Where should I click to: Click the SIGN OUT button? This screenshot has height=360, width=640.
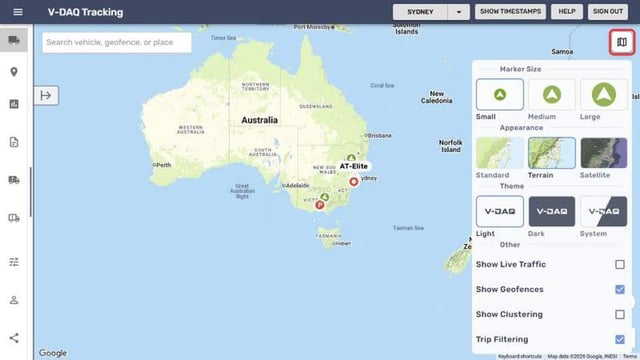click(x=608, y=12)
